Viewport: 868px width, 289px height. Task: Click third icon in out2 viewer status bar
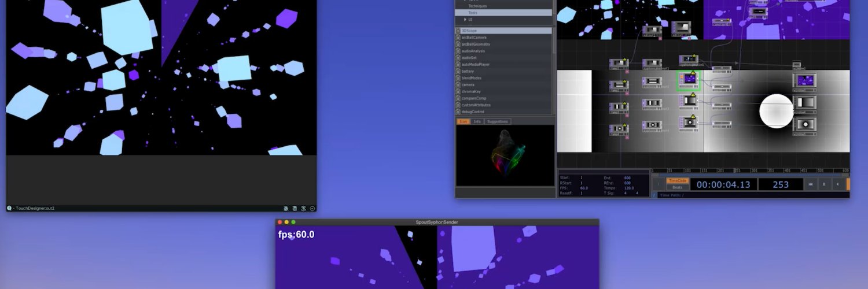coord(303,208)
